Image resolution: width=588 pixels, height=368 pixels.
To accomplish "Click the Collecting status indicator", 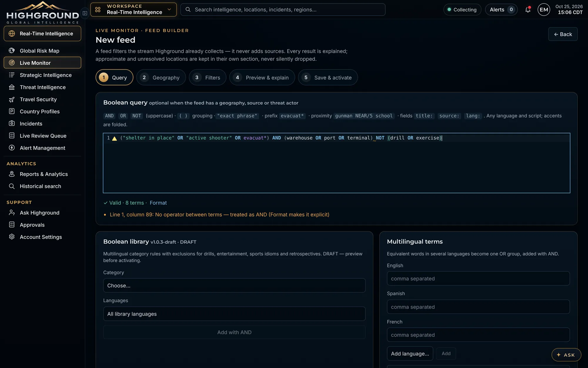I will [x=462, y=10].
